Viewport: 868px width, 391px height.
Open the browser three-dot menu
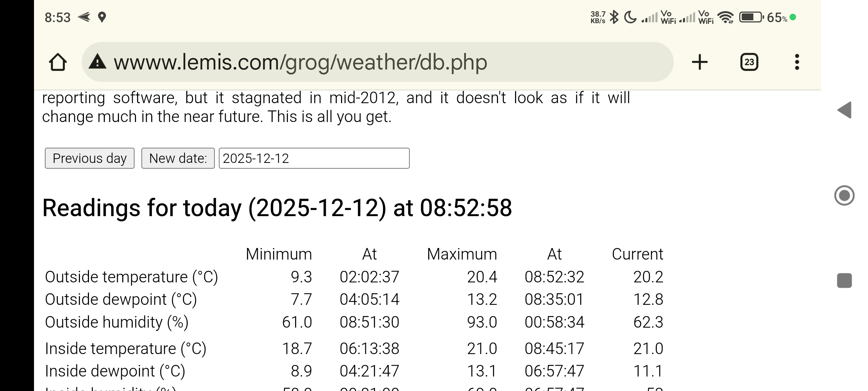(797, 62)
